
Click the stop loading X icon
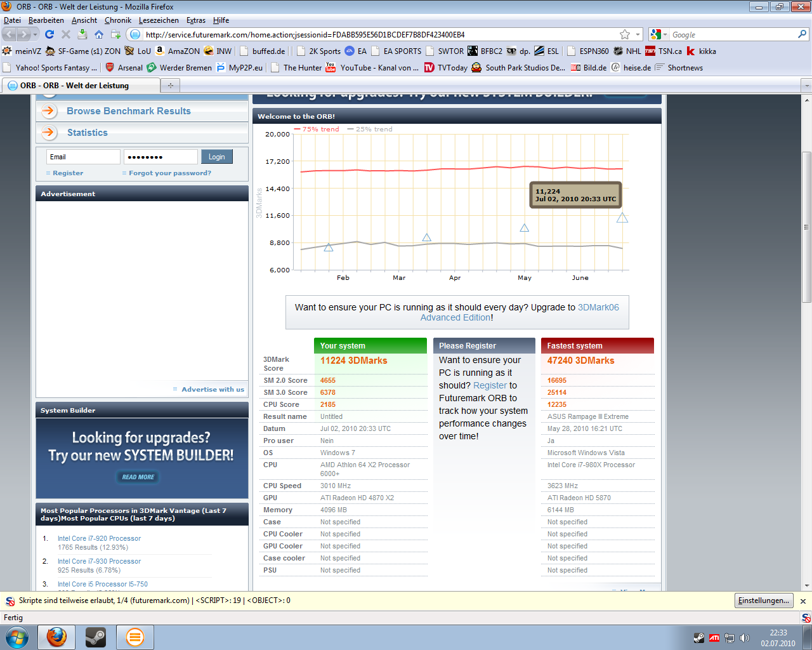point(65,34)
